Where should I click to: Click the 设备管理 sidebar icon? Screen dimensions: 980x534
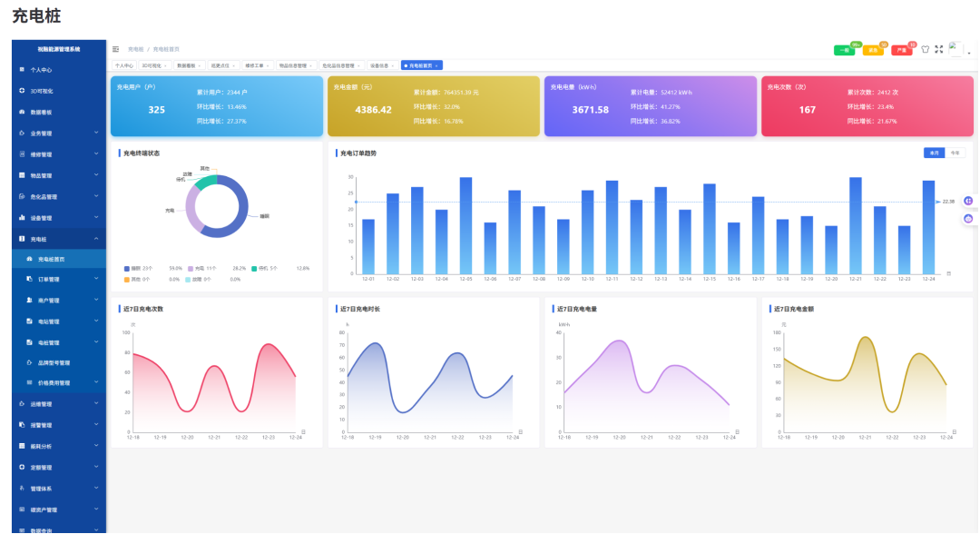coord(22,218)
